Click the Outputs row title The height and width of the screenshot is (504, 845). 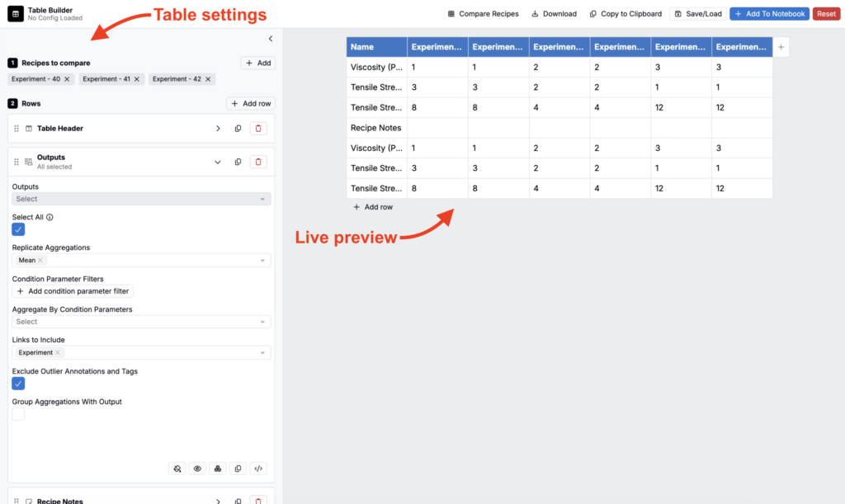[51, 158]
